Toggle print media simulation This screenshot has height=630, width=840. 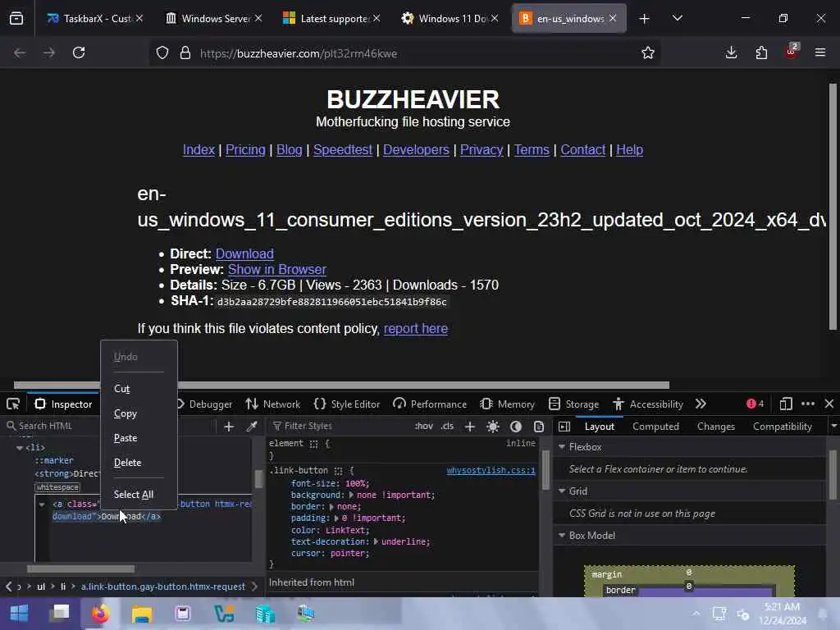[x=539, y=427]
